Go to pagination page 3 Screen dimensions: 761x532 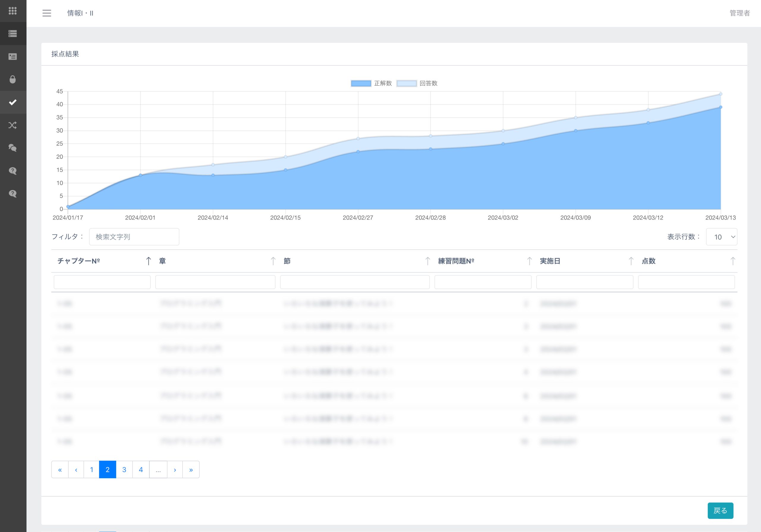pos(124,470)
